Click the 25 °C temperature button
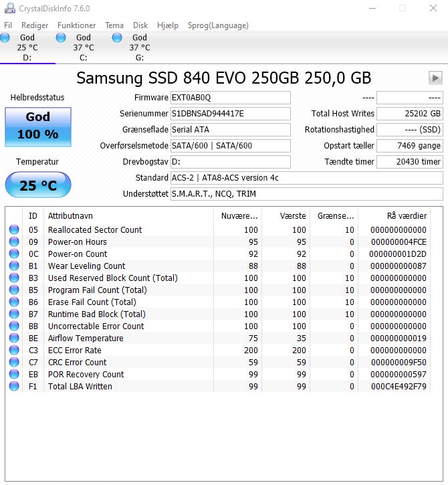 tap(38, 185)
